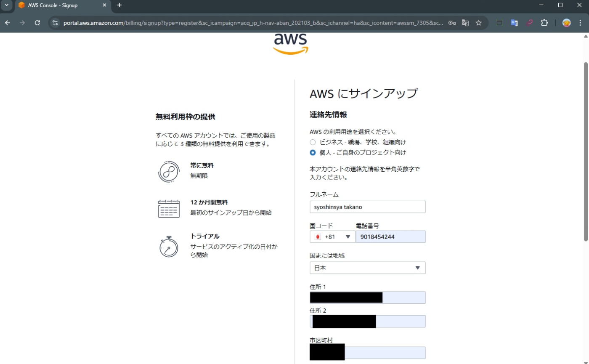
Task: Open the Chrome profile avatar
Action: tap(567, 23)
